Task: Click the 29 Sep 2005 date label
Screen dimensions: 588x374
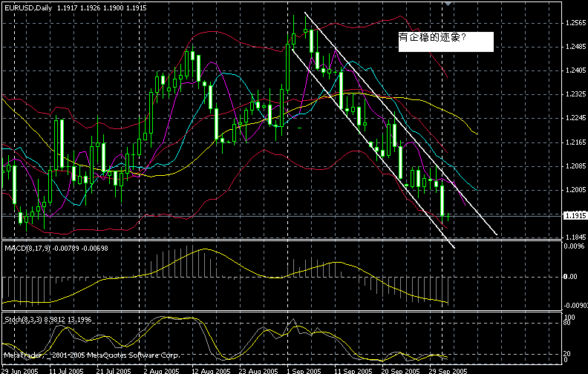Action: 448,371
